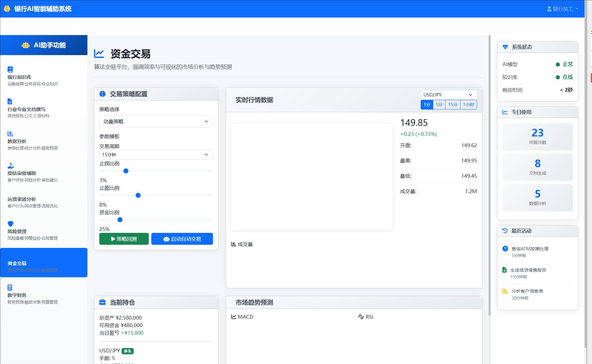Click the 数字财务 calculator icon

10,287
